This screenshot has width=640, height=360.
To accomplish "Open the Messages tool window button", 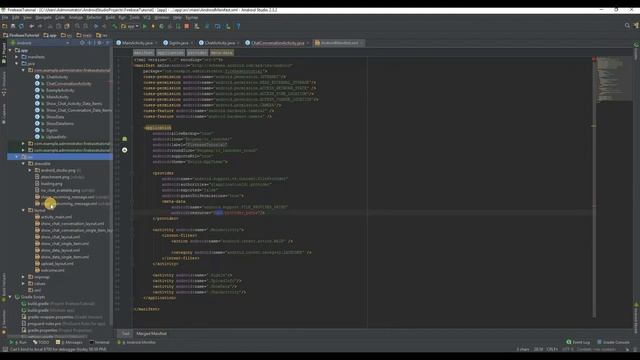I will coord(69,342).
